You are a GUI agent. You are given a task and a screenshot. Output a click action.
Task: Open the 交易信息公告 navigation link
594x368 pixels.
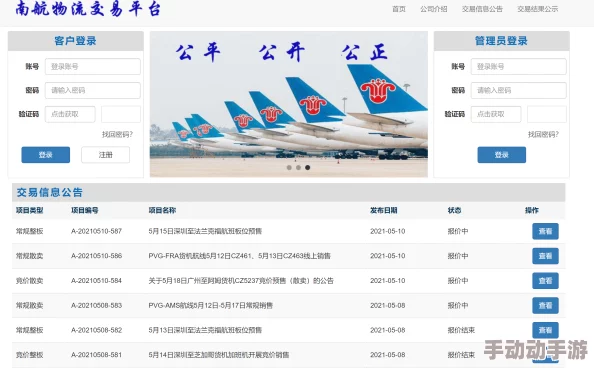coord(482,9)
